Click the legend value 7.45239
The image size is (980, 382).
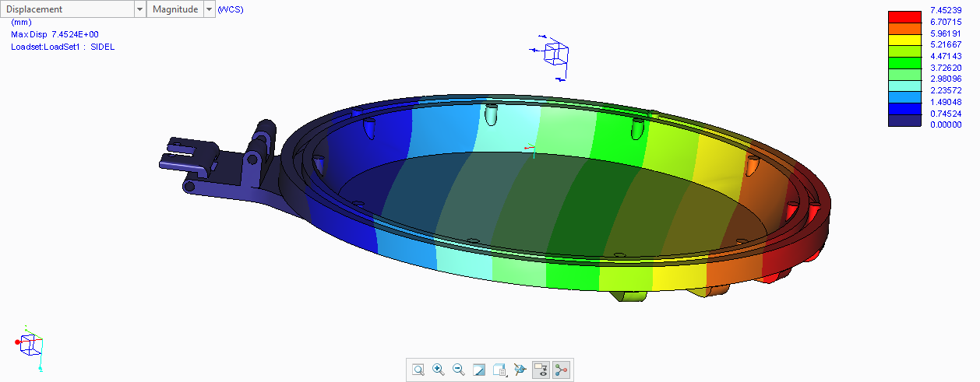pos(945,11)
